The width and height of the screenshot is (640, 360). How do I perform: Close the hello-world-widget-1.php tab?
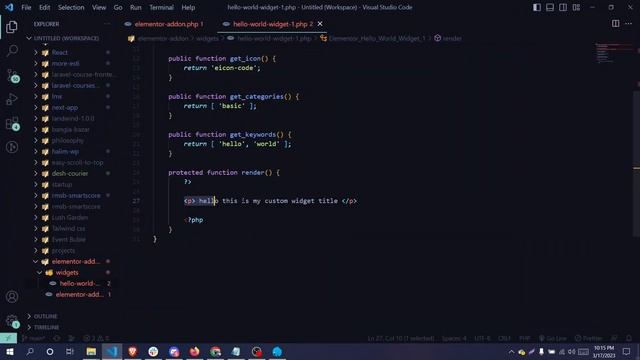point(320,24)
